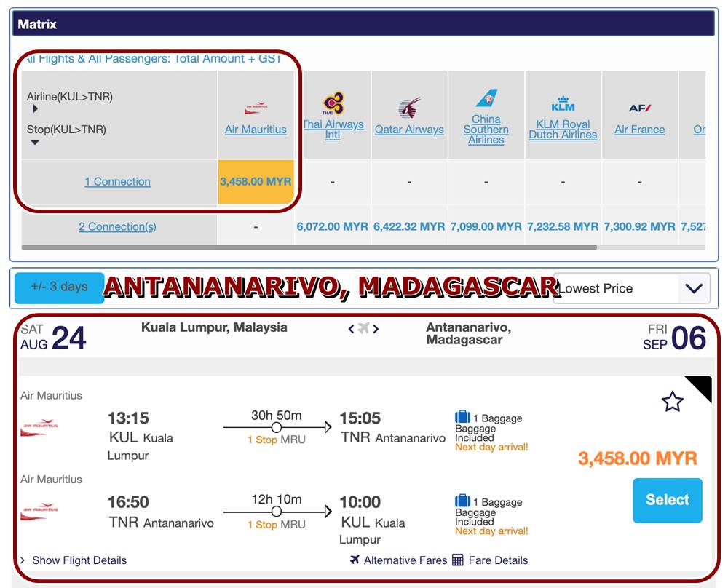This screenshot has height=588, width=728.
Task: Click the 12h 10m duration label
Action: pyautogui.click(x=276, y=499)
